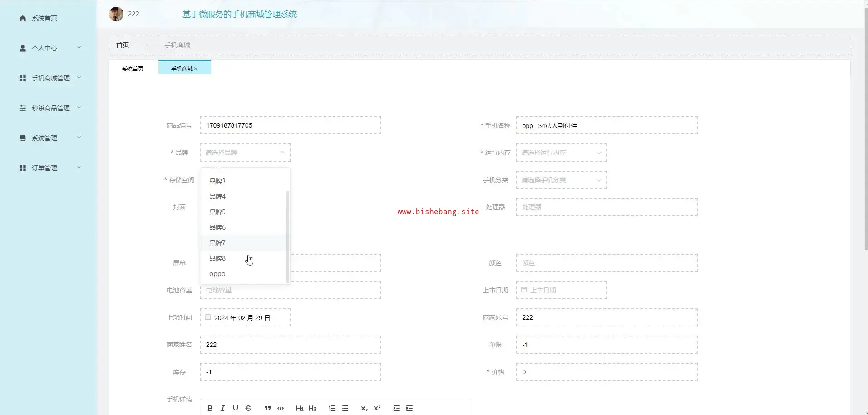Open 系统首页 from the sidebar
The height and width of the screenshot is (415, 868).
(x=44, y=18)
